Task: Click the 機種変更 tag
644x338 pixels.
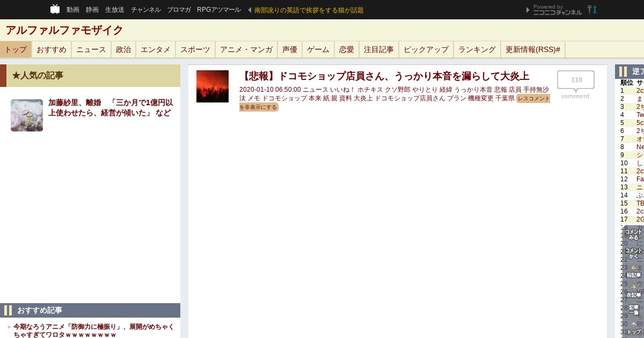Action: pyautogui.click(x=481, y=98)
